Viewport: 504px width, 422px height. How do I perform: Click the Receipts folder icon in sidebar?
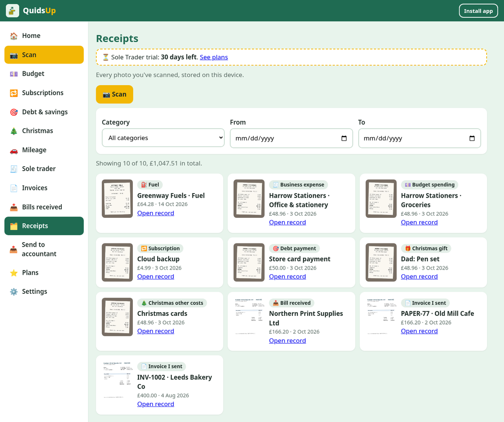[13, 226]
